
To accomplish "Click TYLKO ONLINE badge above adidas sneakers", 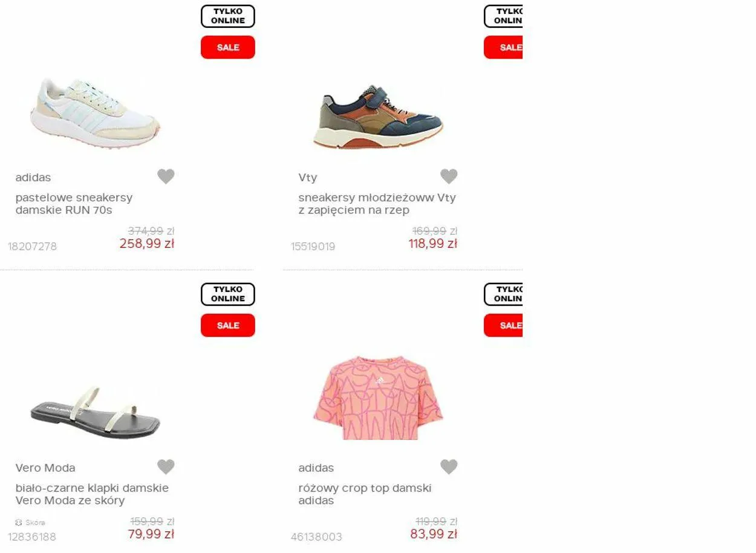I will tap(228, 16).
